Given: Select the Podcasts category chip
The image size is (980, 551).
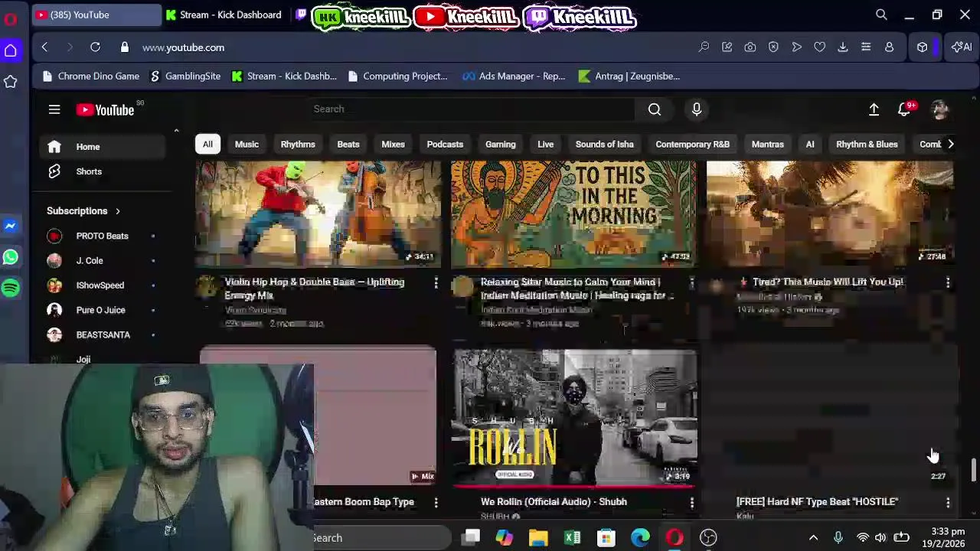Looking at the screenshot, I should point(445,144).
